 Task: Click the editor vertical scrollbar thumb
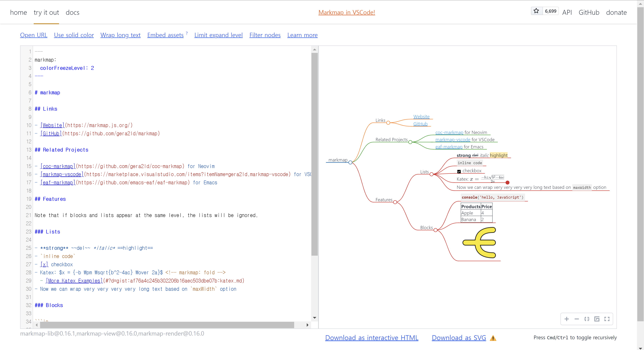point(314,154)
